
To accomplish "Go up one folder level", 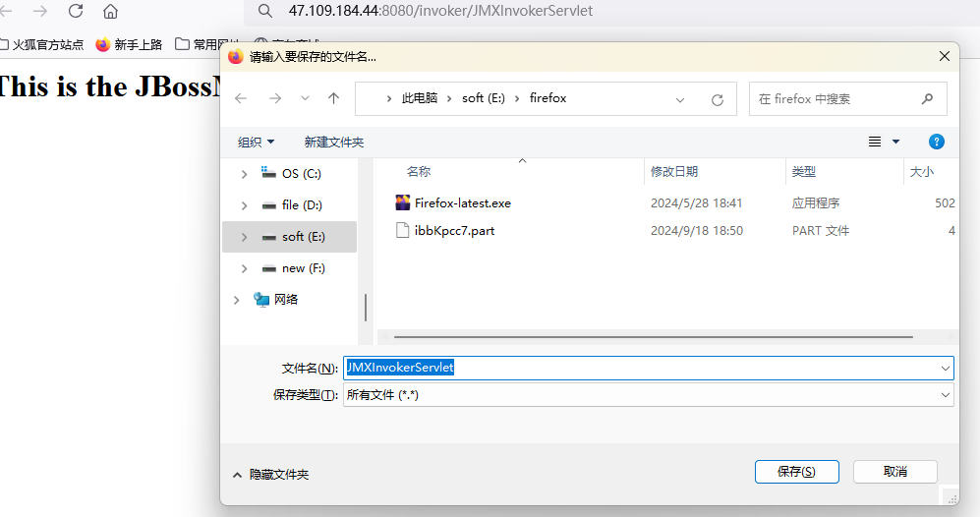I will 334,98.
